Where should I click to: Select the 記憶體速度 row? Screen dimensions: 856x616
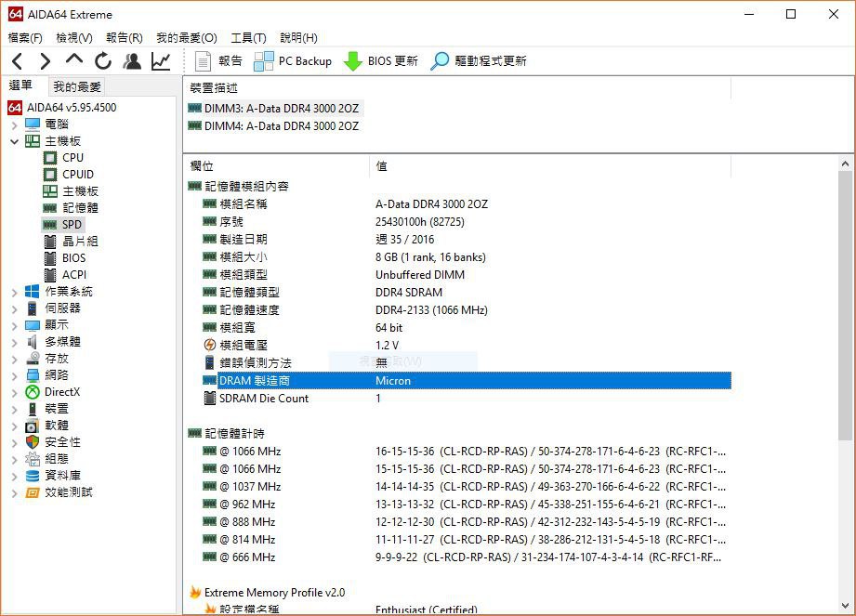tap(467, 310)
